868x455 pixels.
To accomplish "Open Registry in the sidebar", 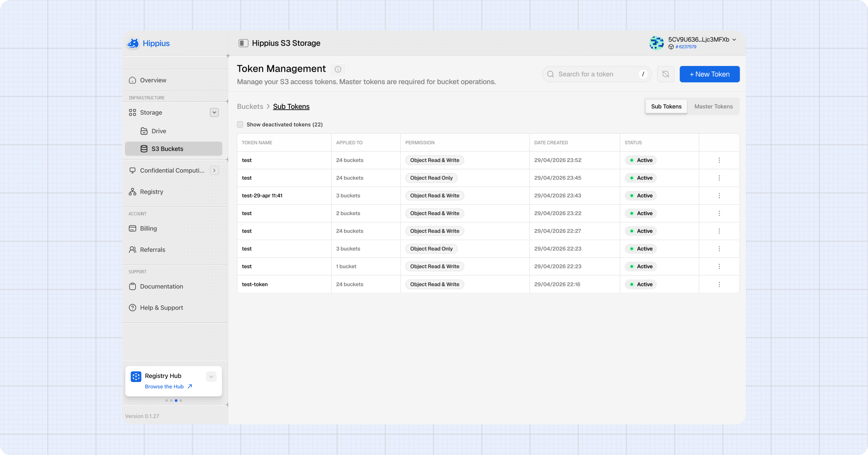I will point(173,192).
